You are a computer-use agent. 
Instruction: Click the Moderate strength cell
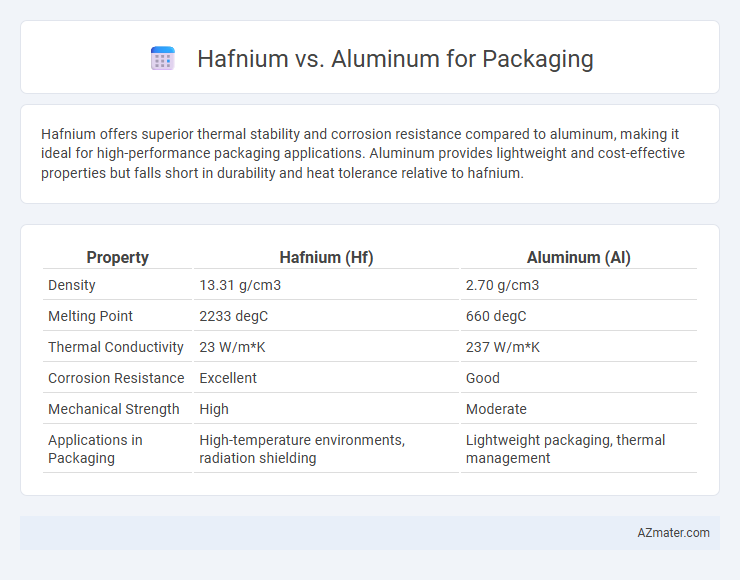tap(579, 409)
